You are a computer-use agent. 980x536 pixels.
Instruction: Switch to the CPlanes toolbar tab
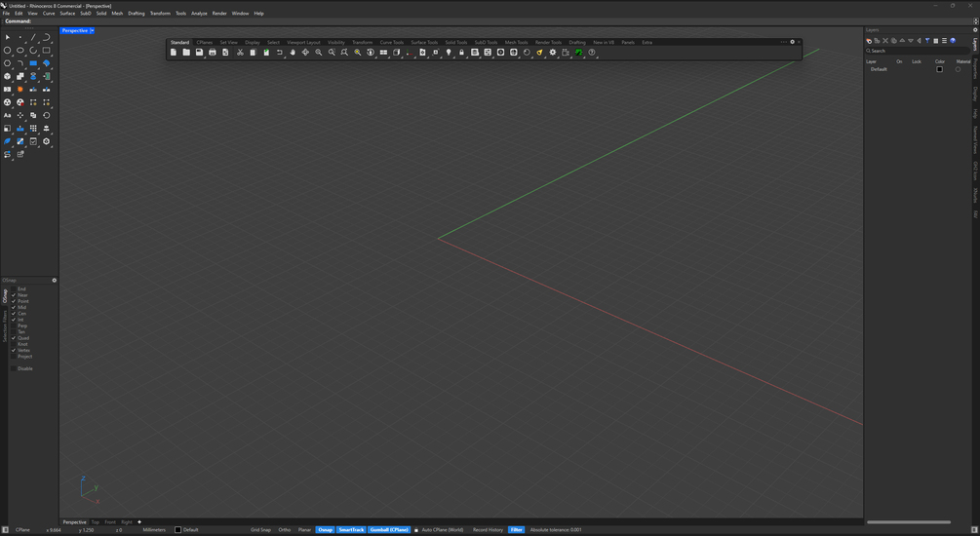click(x=205, y=43)
